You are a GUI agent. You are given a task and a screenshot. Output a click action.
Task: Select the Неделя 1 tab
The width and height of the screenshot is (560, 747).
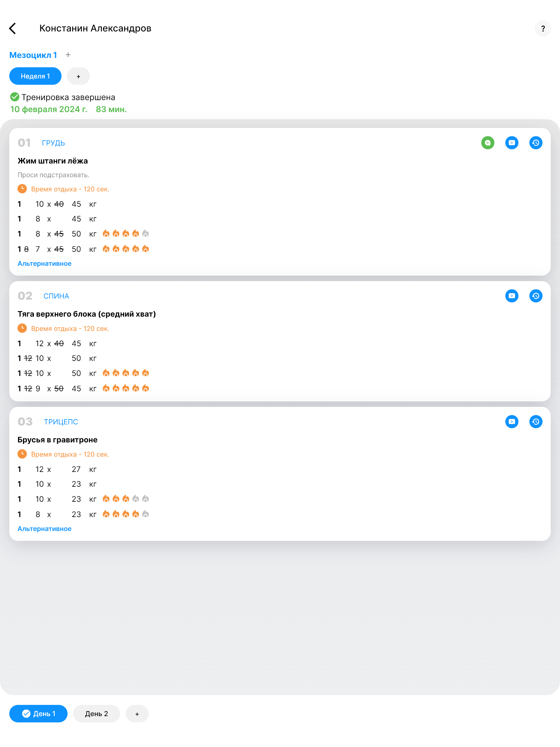(35, 76)
